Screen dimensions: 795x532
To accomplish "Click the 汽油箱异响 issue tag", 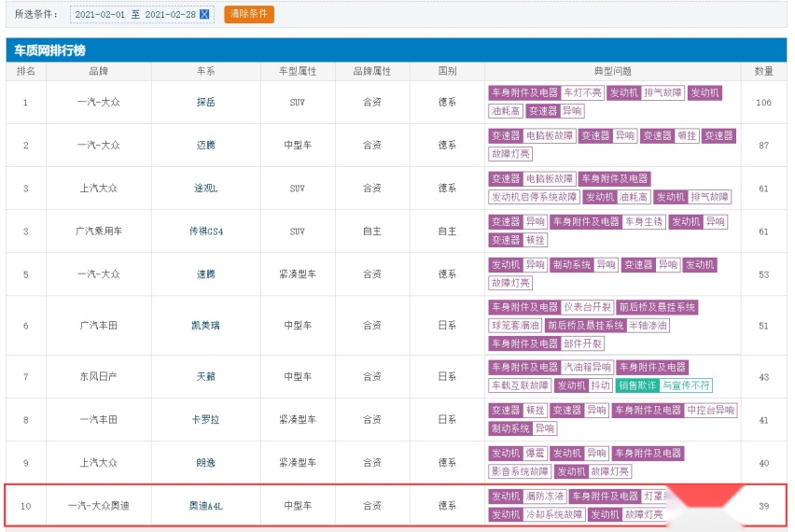I will click(587, 367).
